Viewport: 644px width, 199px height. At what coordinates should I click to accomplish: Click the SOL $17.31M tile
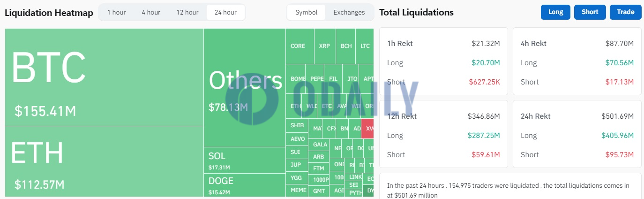pyautogui.click(x=244, y=161)
